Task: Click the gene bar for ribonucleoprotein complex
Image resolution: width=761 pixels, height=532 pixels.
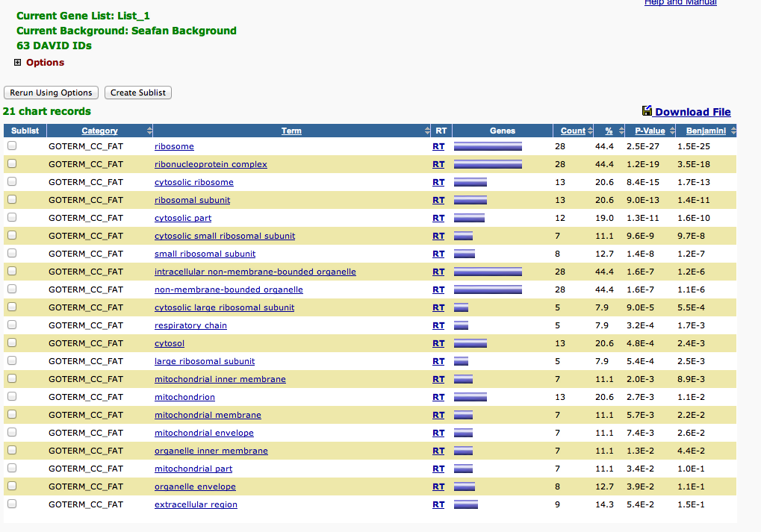Action: click(488, 164)
